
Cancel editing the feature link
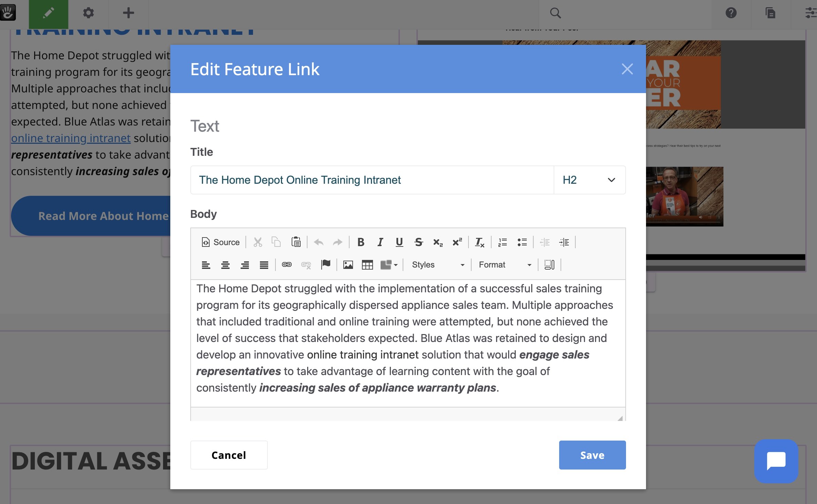pyautogui.click(x=229, y=455)
